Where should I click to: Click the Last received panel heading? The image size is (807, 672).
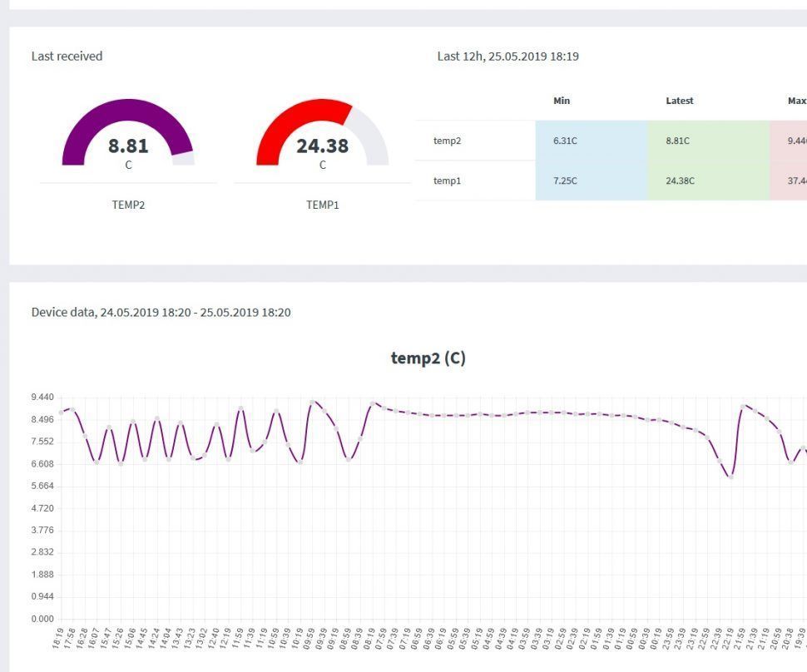67,57
